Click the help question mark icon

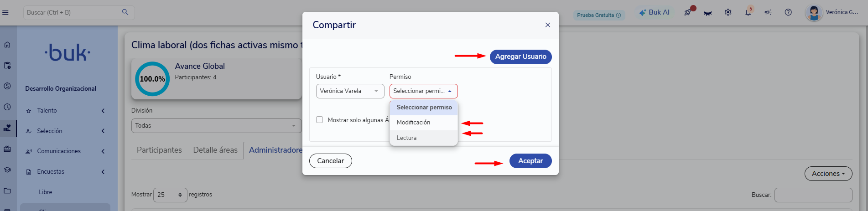788,12
